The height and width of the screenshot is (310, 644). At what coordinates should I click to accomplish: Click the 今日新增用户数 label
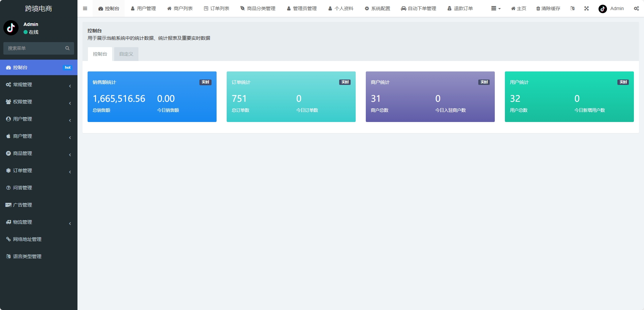590,110
